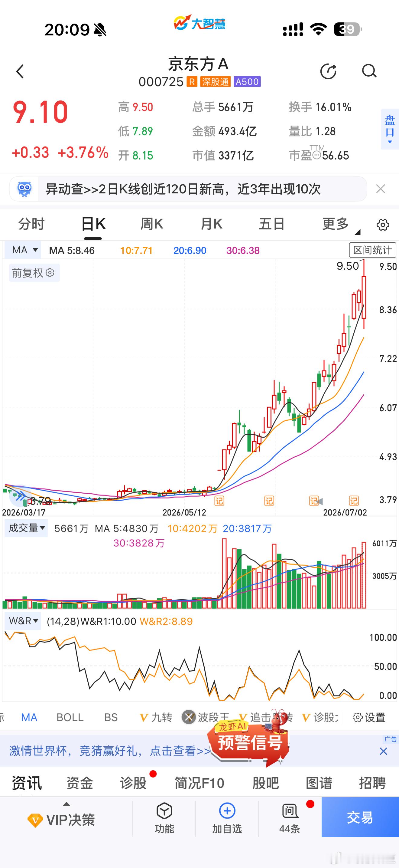Tap the current price 9.10

click(x=41, y=112)
